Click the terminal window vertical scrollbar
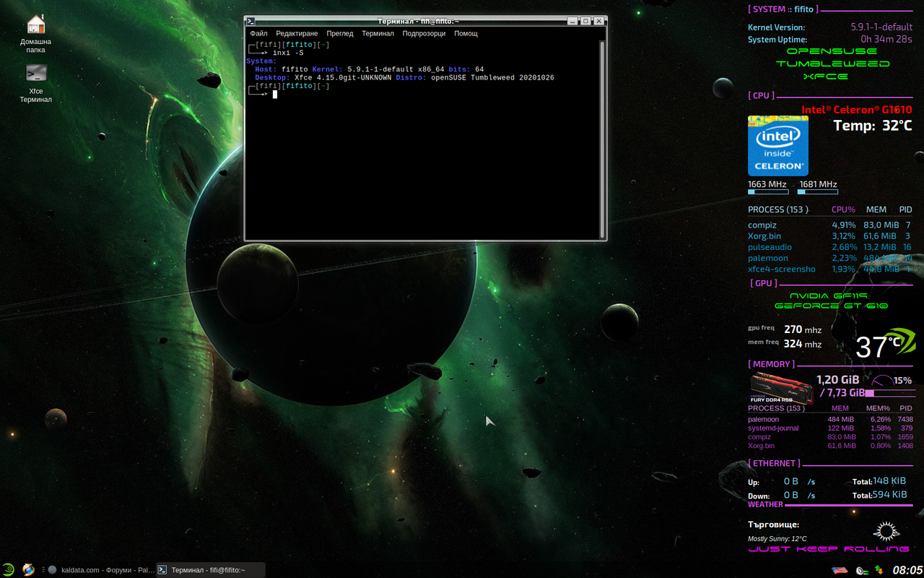This screenshot has height=578, width=924. 602,139
